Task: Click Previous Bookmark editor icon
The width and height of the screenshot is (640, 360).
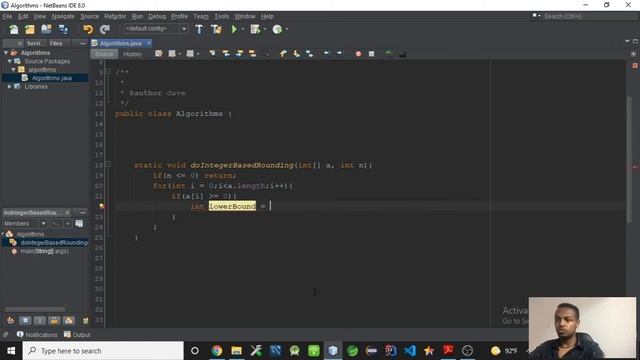Action: coord(283,54)
